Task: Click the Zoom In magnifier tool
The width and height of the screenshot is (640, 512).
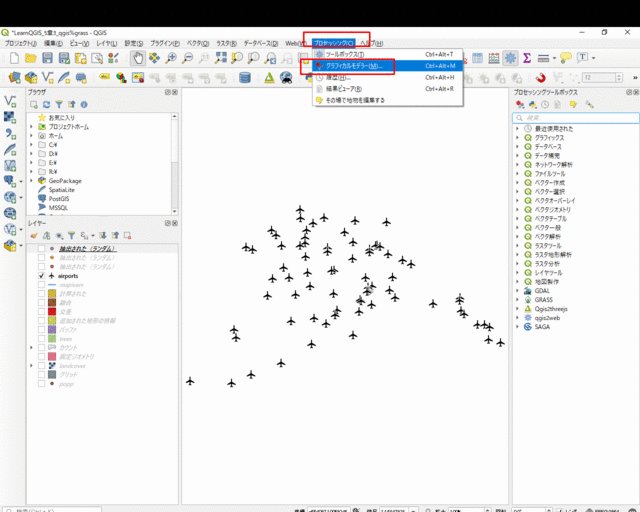Action: click(x=171, y=58)
